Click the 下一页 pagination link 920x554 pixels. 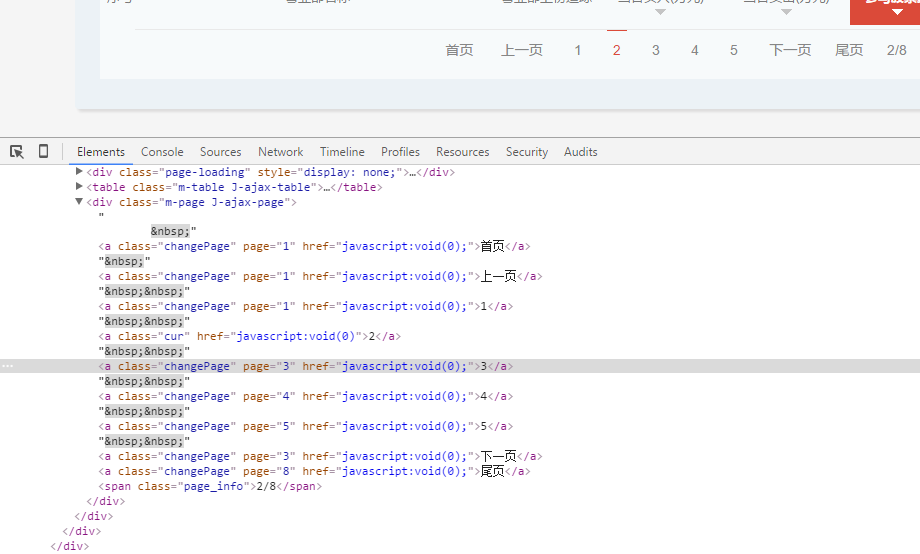click(790, 50)
